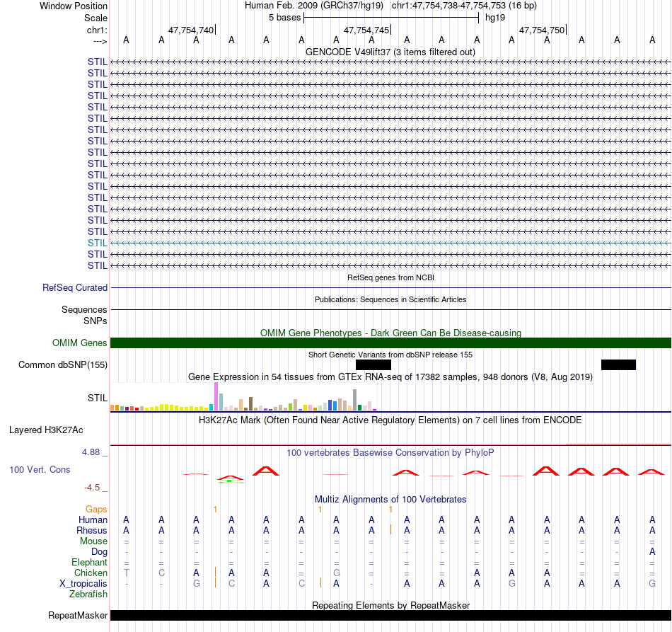This screenshot has height=632, width=672.
Task: Click the Layered H3K27Ac label
Action: click(x=46, y=430)
